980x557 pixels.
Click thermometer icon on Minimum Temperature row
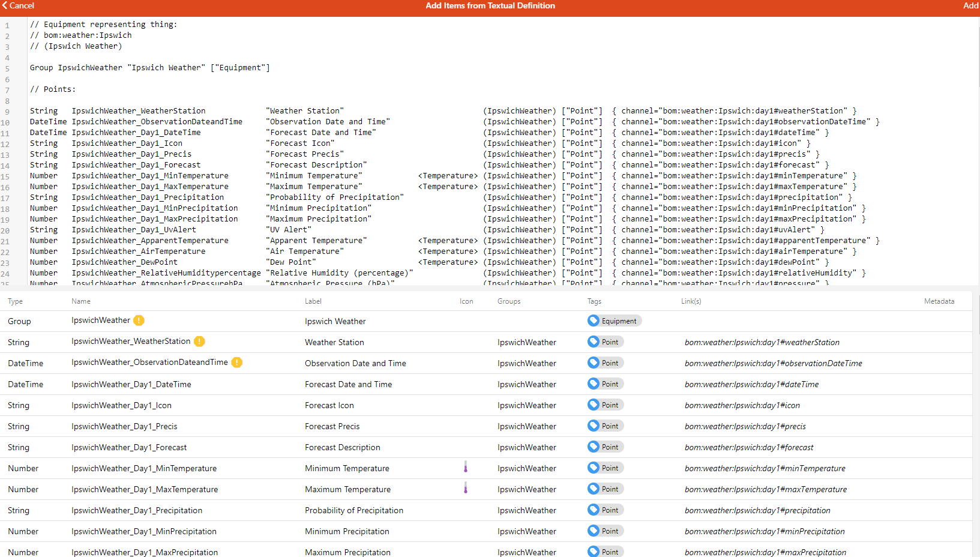pos(466,468)
